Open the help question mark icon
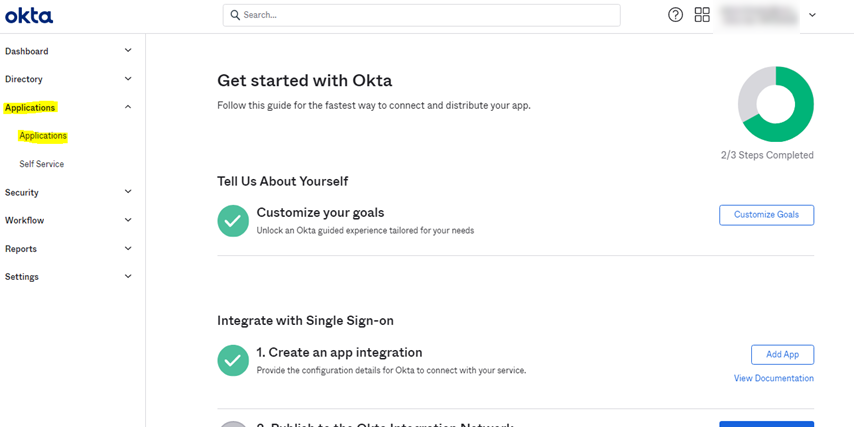854x427 pixels. pos(676,15)
